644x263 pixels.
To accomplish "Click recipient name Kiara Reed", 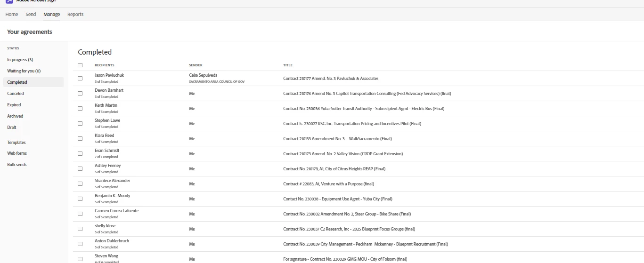I will pos(105,135).
